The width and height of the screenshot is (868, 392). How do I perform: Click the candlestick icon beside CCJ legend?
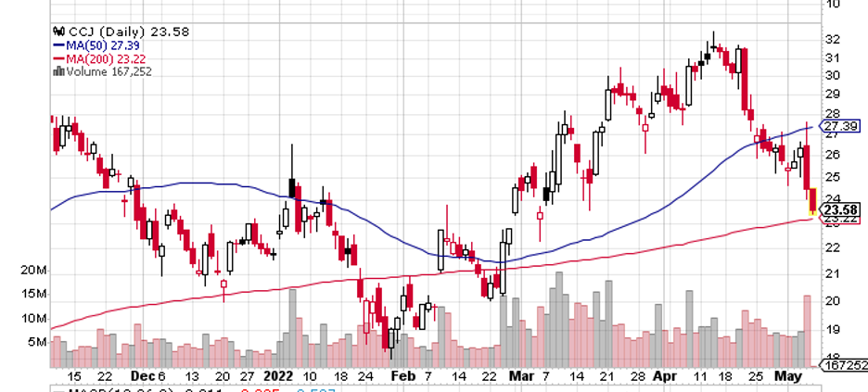[x=58, y=32]
